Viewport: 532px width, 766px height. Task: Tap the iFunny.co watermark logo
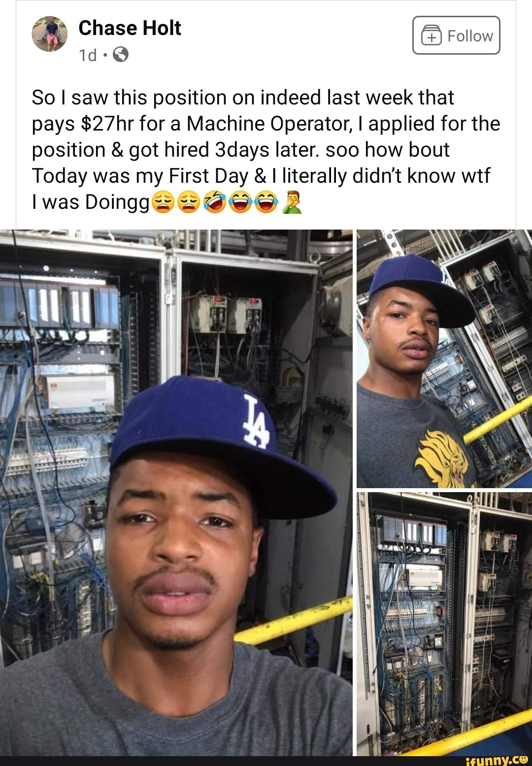[x=496, y=760]
